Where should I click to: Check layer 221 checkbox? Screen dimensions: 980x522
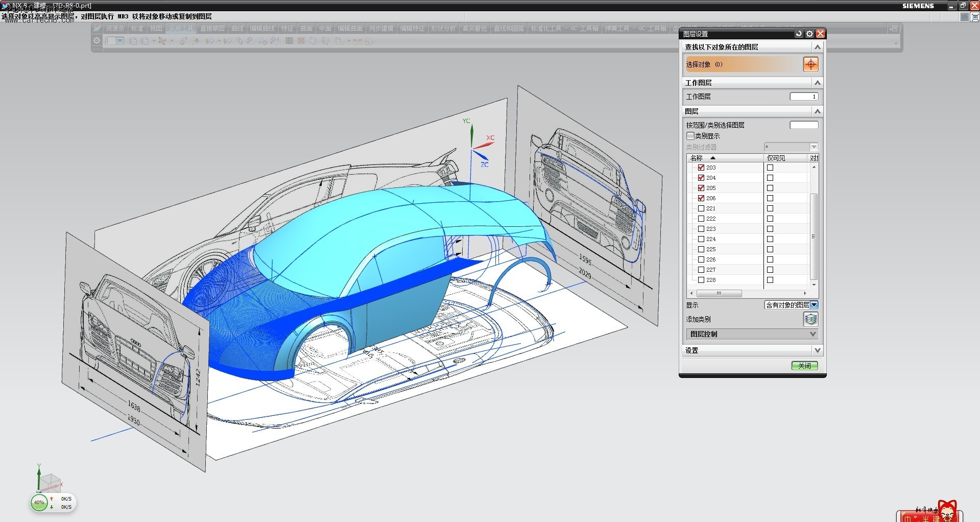click(x=701, y=208)
